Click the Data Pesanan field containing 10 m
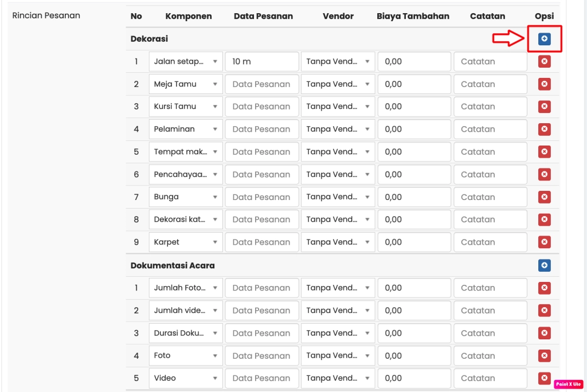The height and width of the screenshot is (392, 587). point(261,61)
